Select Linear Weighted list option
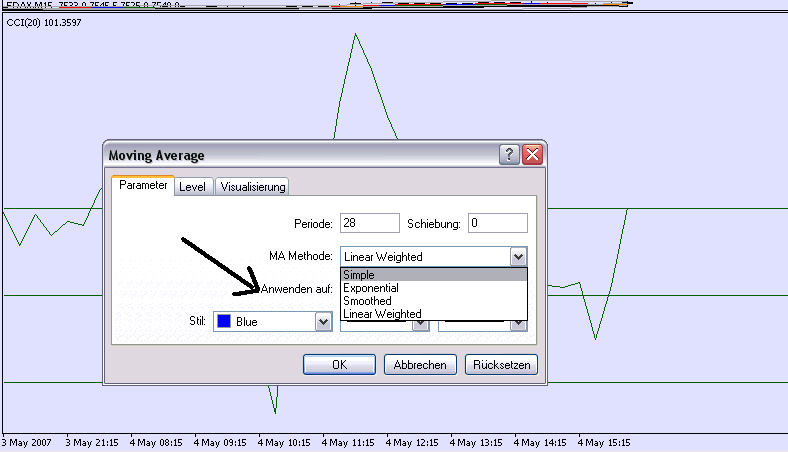The height and width of the screenshot is (452, 788). pyautogui.click(x=434, y=314)
